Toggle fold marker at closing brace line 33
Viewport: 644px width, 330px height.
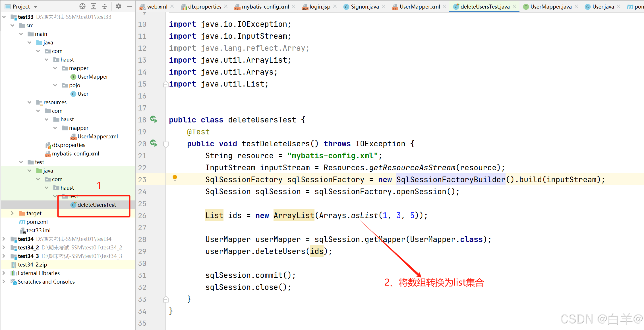tap(166, 299)
